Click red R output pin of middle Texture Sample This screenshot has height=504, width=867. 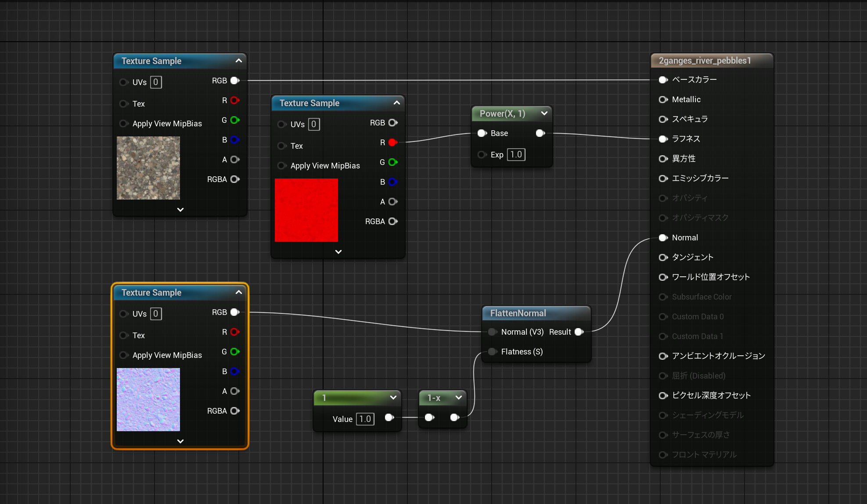click(393, 143)
